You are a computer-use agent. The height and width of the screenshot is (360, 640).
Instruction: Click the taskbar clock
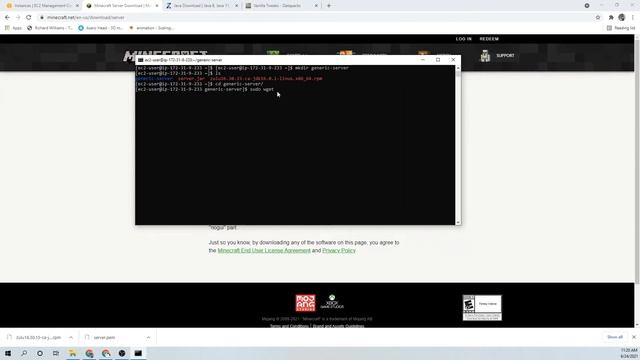click(x=629, y=353)
